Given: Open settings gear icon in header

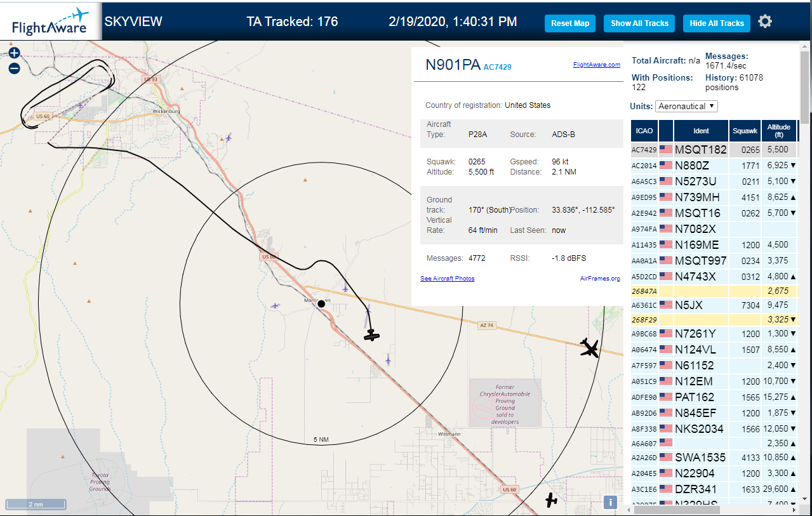Looking at the screenshot, I should (765, 22).
